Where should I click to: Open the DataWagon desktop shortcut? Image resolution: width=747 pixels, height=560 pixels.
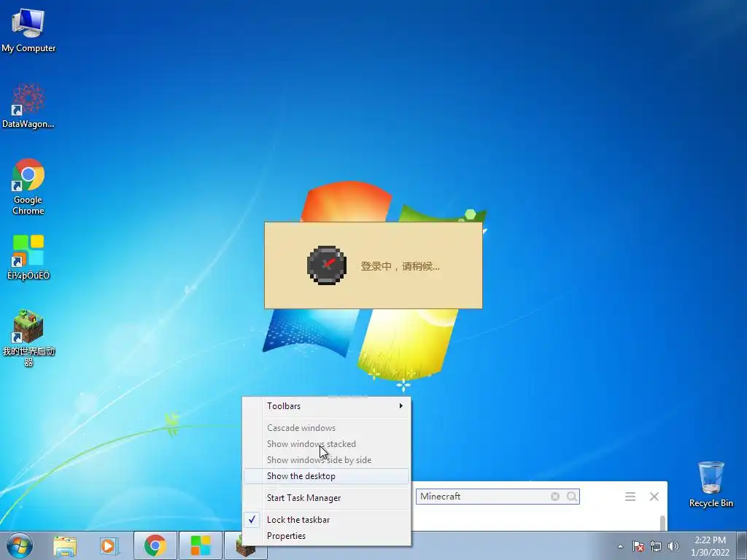[x=28, y=106]
